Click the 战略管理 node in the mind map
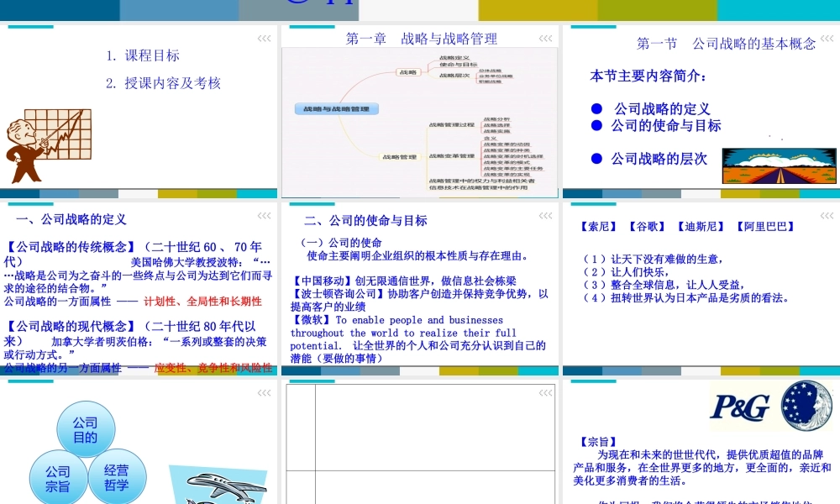Image resolution: width=840 pixels, height=504 pixels. [x=399, y=156]
